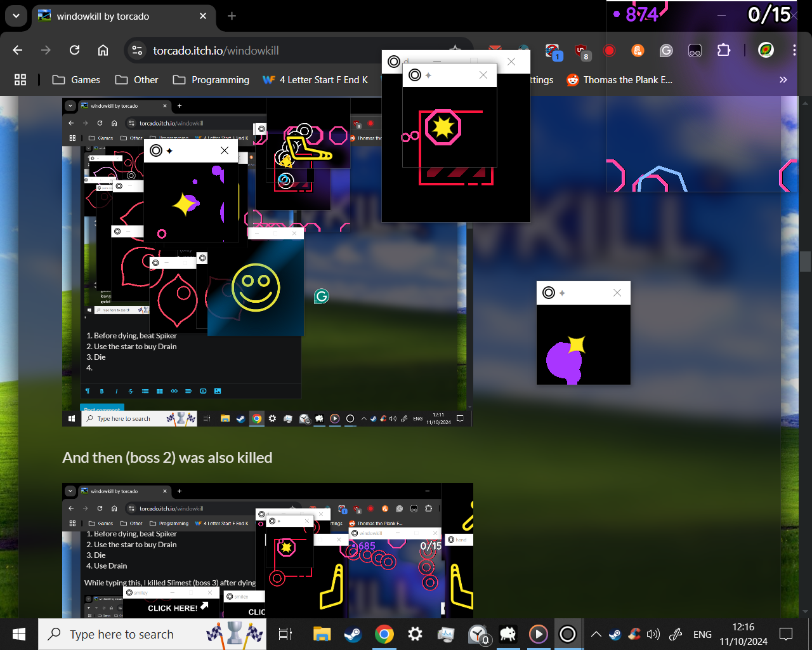Switch to Chrome in the taskbar
Image resolution: width=812 pixels, height=650 pixels.
[x=384, y=634]
